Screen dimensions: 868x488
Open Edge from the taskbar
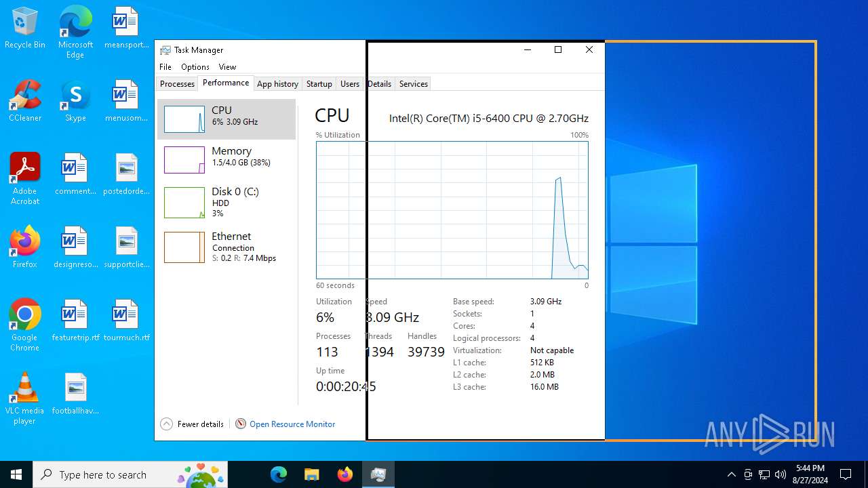279,474
